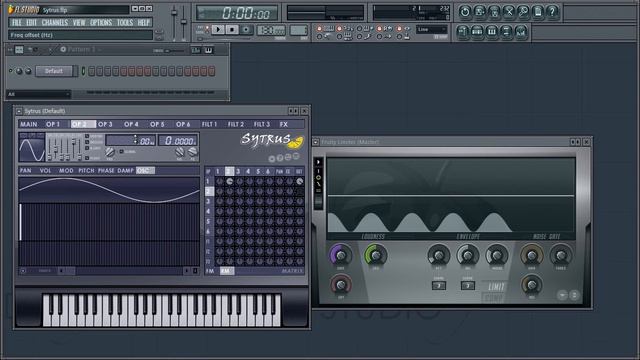Select the MOD envelope target in Sytrus
The height and width of the screenshot is (360, 640).
click(x=66, y=171)
